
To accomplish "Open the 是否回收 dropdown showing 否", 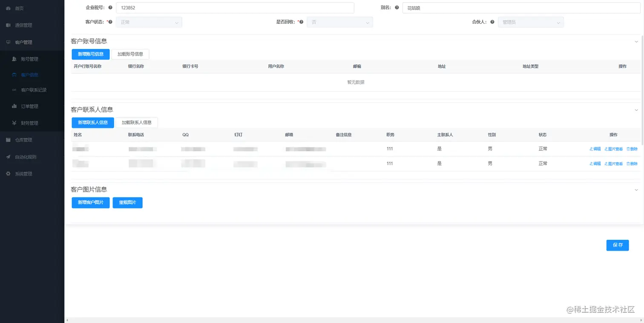I will coord(340,22).
